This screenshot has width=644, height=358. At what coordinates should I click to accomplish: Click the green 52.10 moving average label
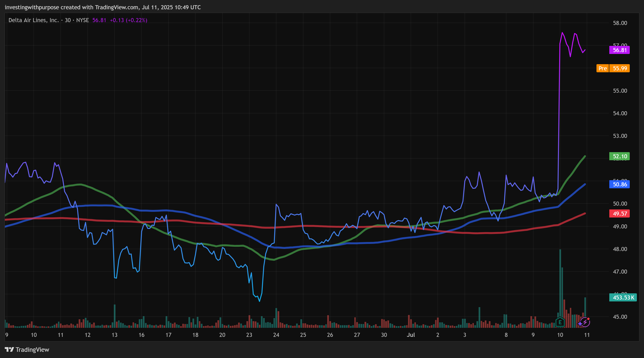pos(620,156)
